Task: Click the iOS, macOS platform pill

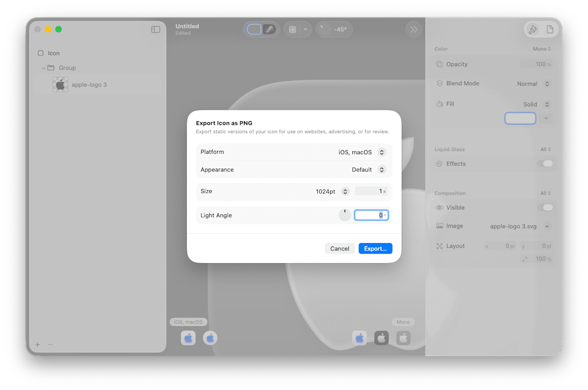Action: click(x=189, y=322)
